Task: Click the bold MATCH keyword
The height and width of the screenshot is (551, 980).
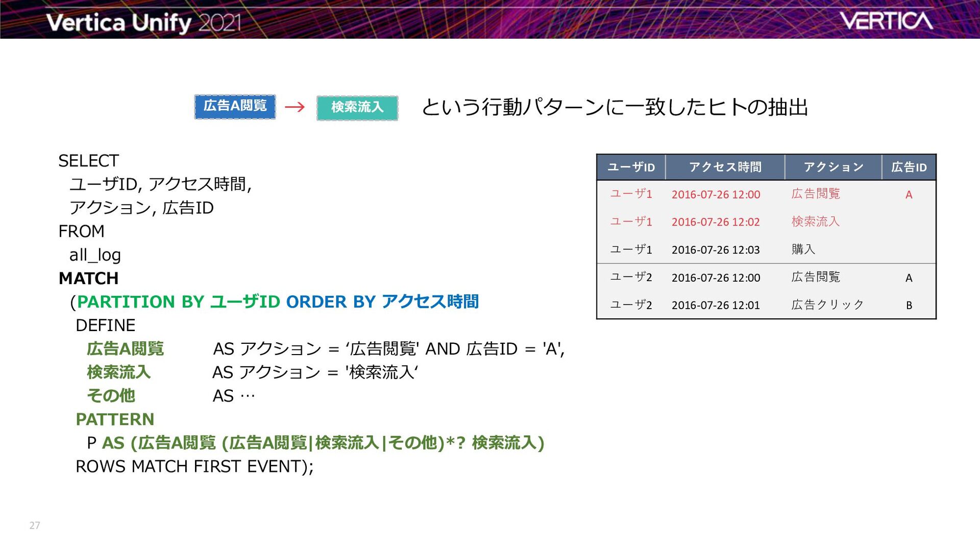Action: tap(88, 278)
